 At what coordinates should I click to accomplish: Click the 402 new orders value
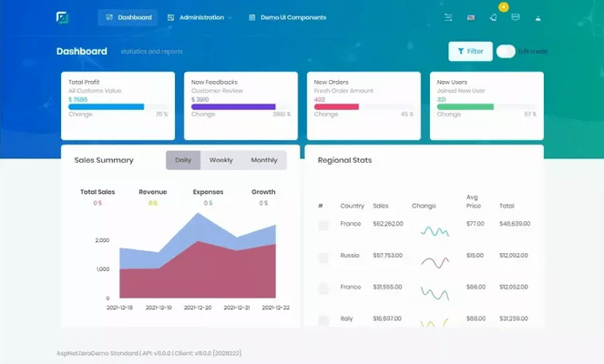pyautogui.click(x=320, y=99)
